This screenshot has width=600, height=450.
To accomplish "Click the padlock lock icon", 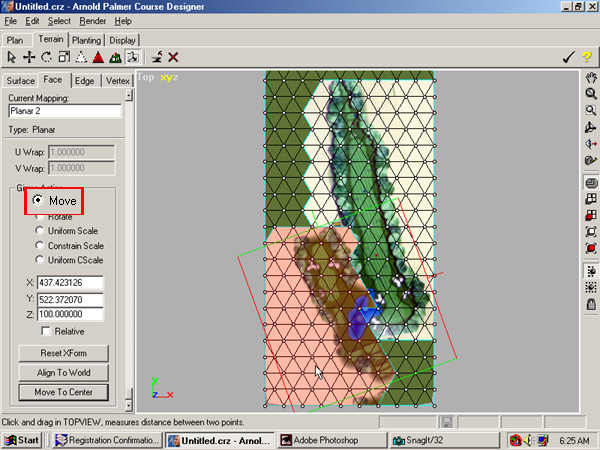I will click(591, 304).
